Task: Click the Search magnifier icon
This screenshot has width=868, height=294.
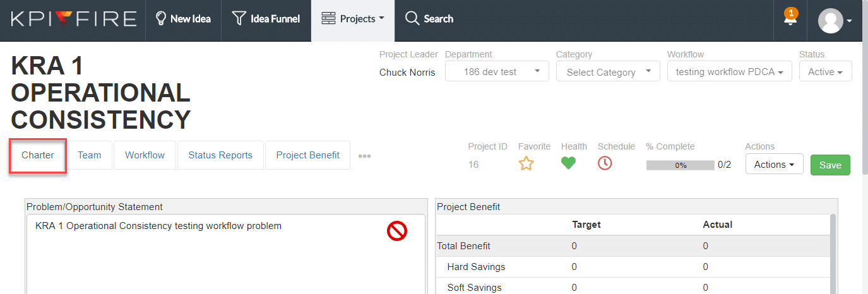Action: pyautogui.click(x=412, y=19)
